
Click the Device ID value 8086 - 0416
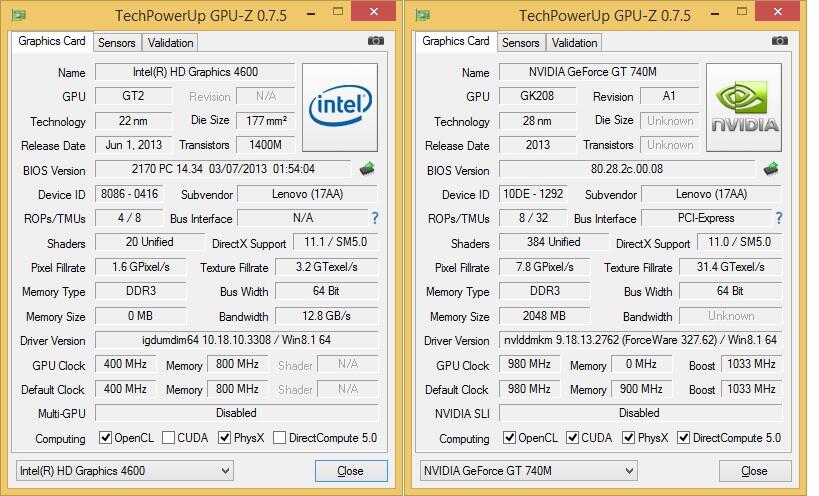[x=129, y=194]
